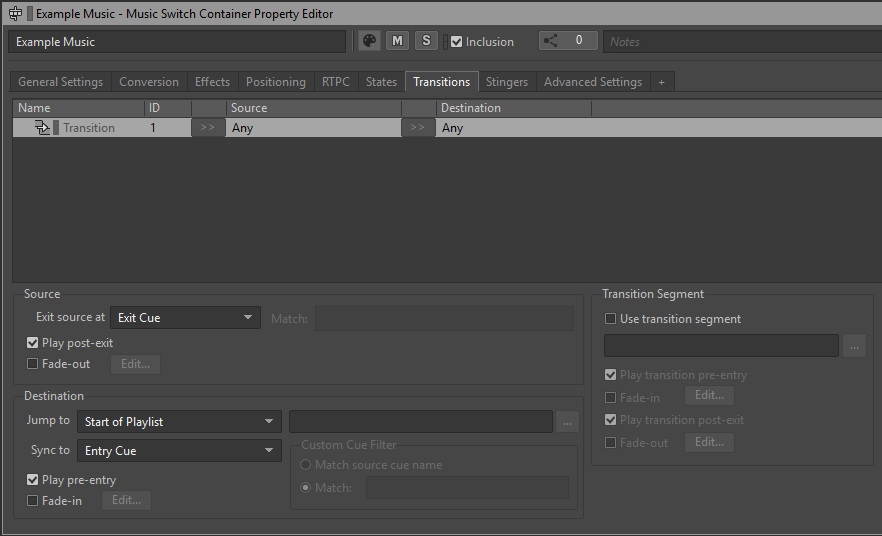
Task: Click the share references icon
Action: [x=551, y=40]
